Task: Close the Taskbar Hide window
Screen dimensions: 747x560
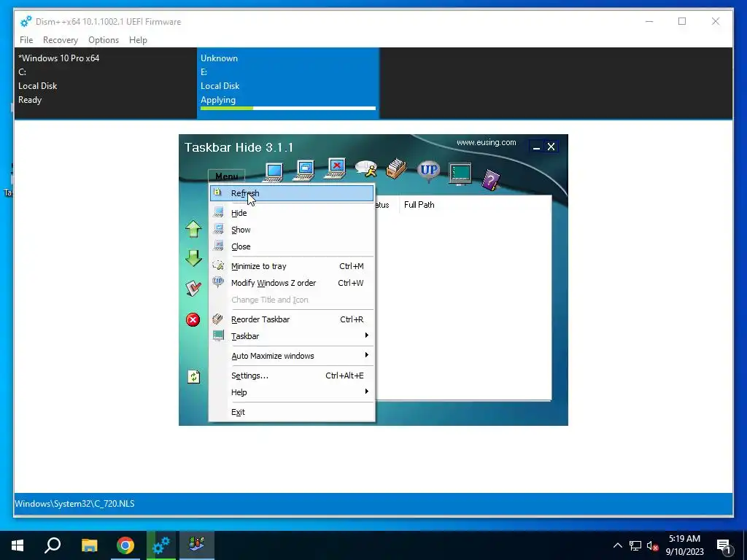Action: pyautogui.click(x=551, y=147)
